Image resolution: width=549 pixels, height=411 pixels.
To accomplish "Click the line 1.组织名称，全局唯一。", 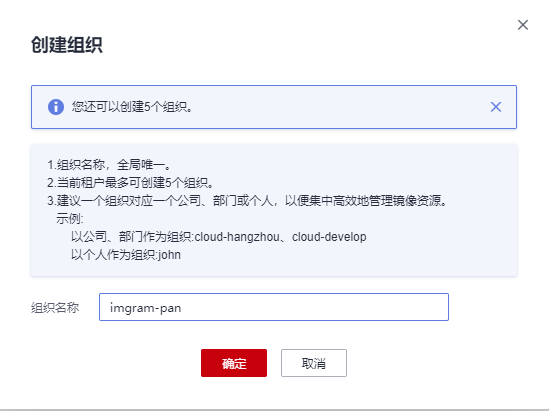I will [109, 165].
